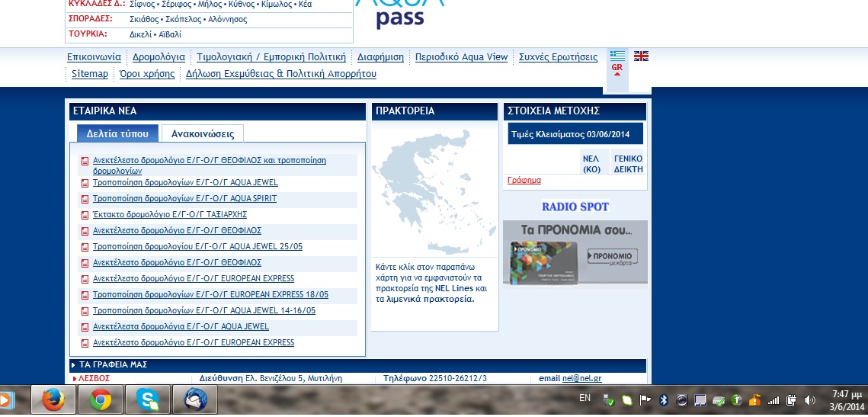This screenshot has width=868, height=417.
Task: Switch site to English via UK flag
Action: coord(641,56)
